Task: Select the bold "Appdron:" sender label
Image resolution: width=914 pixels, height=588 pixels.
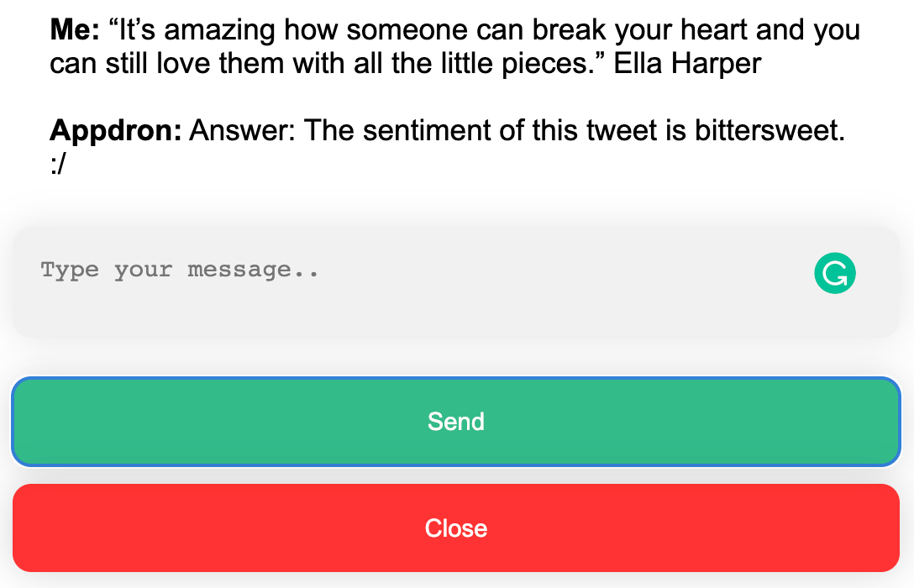Action: [x=115, y=130]
